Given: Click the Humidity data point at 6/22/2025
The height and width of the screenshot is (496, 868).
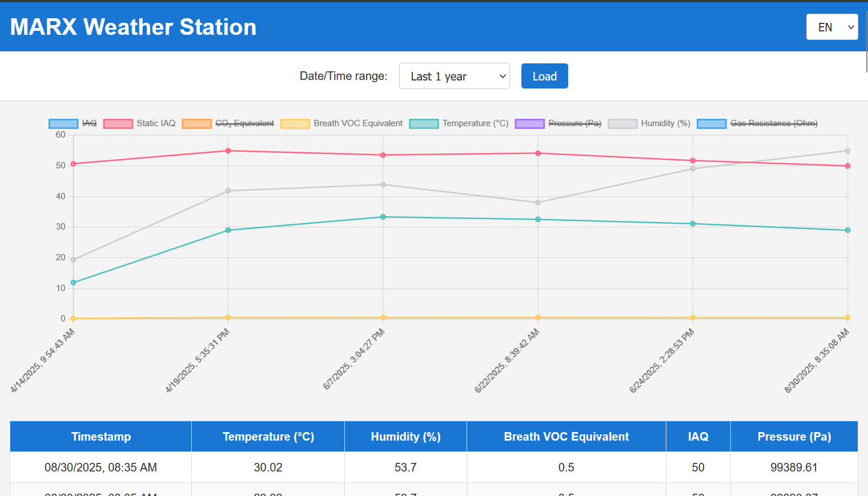Looking at the screenshot, I should point(538,203).
